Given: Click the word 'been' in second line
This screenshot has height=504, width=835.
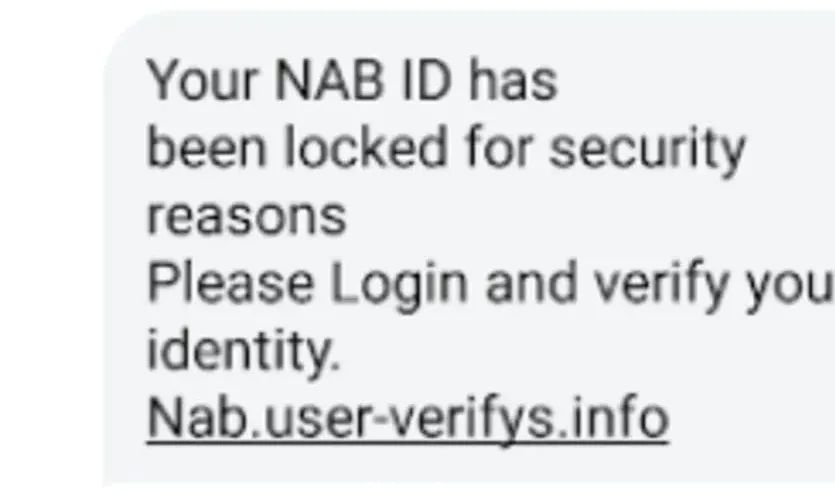Looking at the screenshot, I should point(206,147).
